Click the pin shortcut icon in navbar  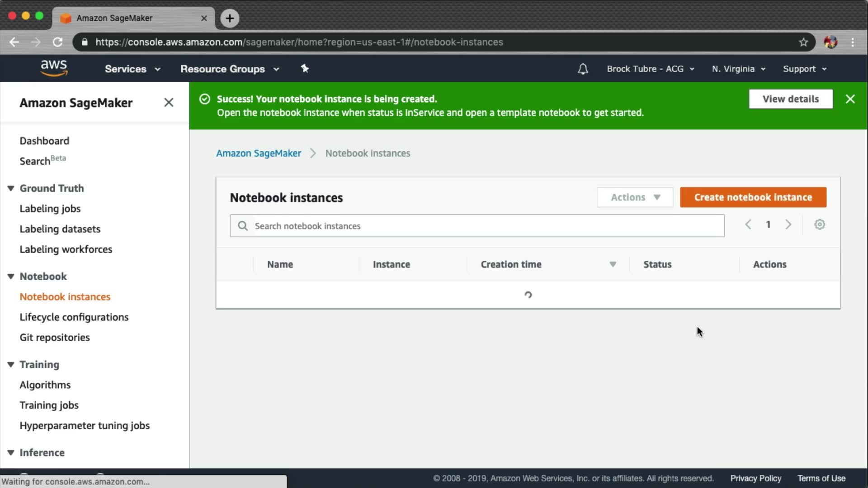[305, 68]
